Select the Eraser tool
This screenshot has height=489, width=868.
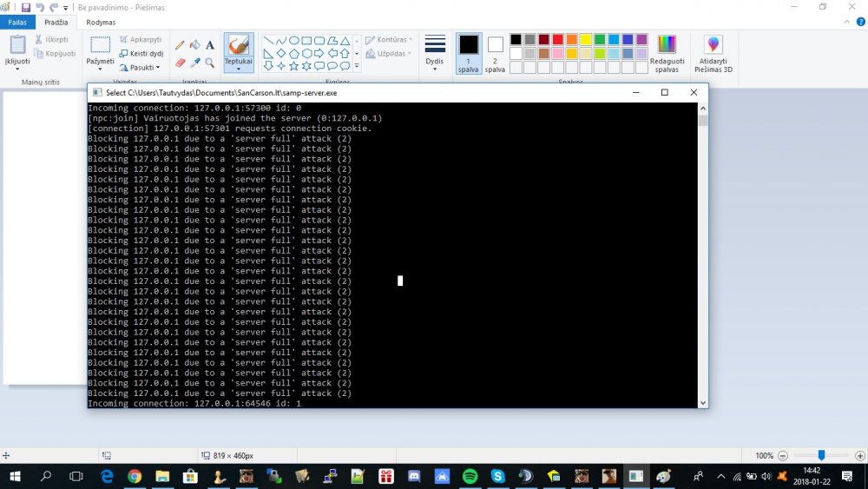[x=180, y=63]
